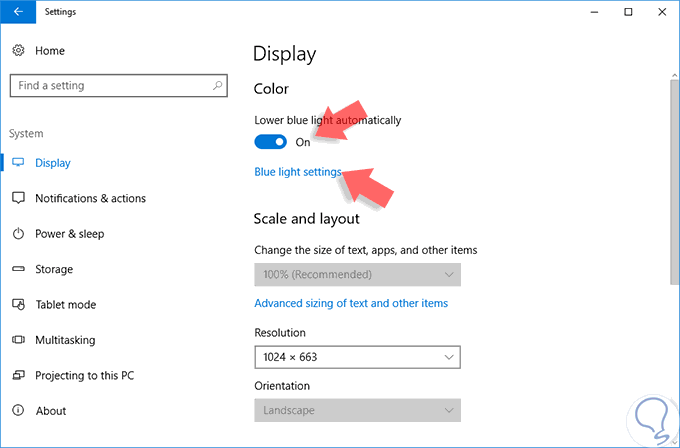Click the Home gear icon

18,50
